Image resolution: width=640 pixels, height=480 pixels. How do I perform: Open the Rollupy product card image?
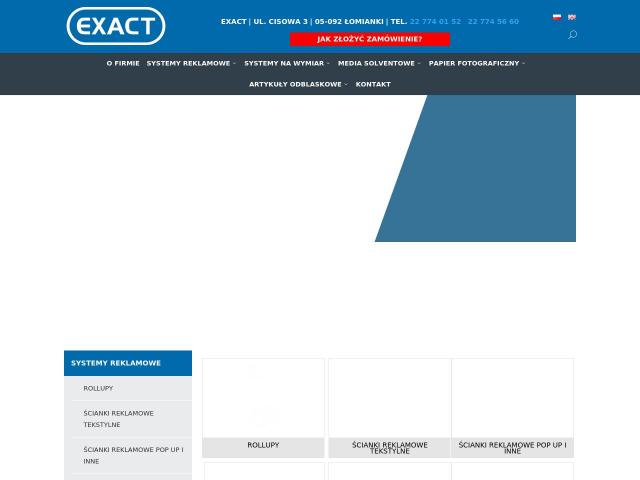click(263, 398)
